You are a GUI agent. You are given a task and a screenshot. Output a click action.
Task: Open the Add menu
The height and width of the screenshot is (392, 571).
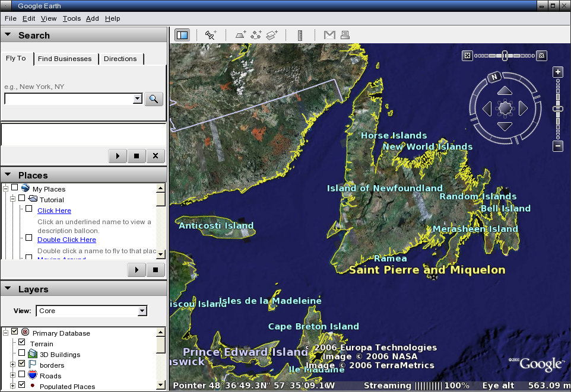click(93, 18)
